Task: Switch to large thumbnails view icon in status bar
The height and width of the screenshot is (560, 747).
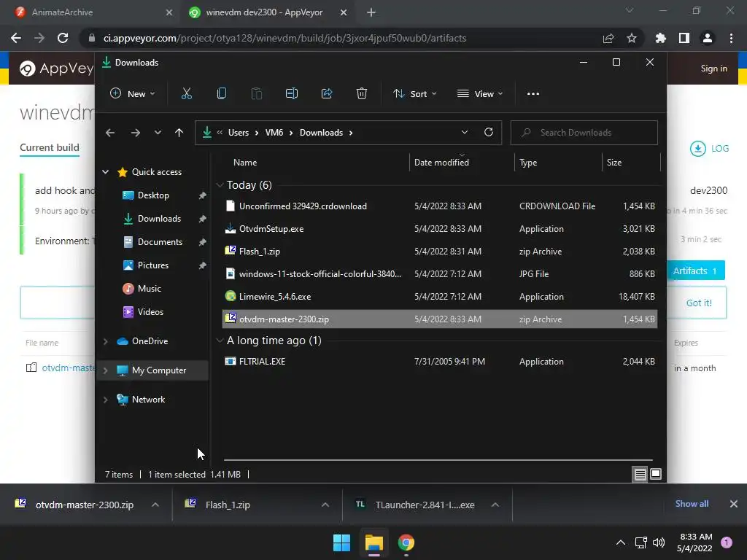Action: 656,474
